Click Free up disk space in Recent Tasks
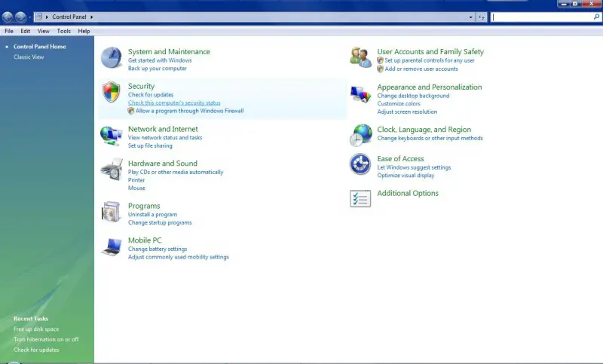This screenshot has width=603, height=364. pos(36,329)
